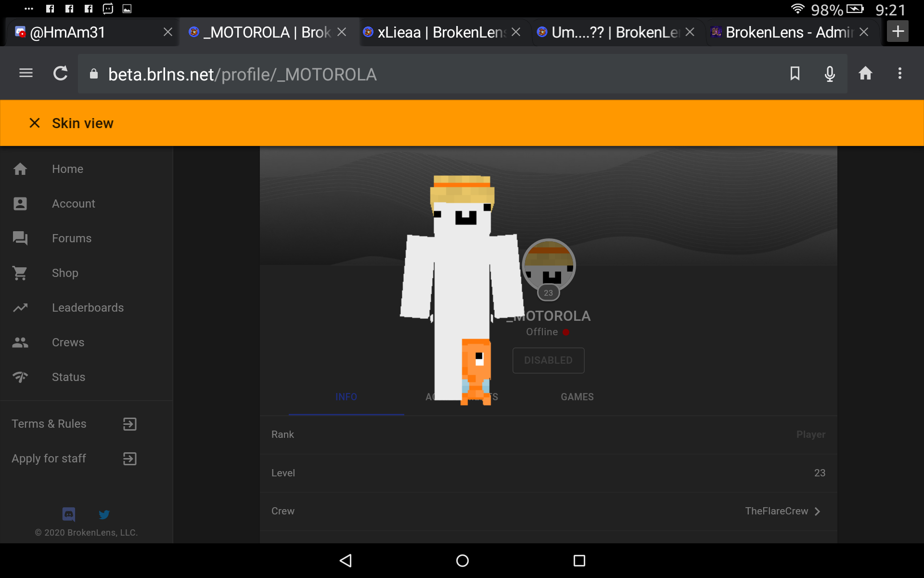Click the Offline status text
The image size is (924, 578).
542,332
